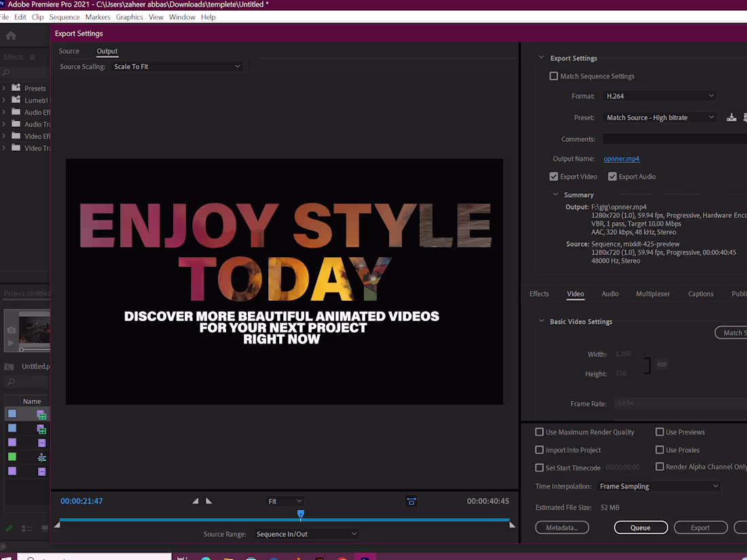Open the Time Interpolation dropdown

coord(659,486)
